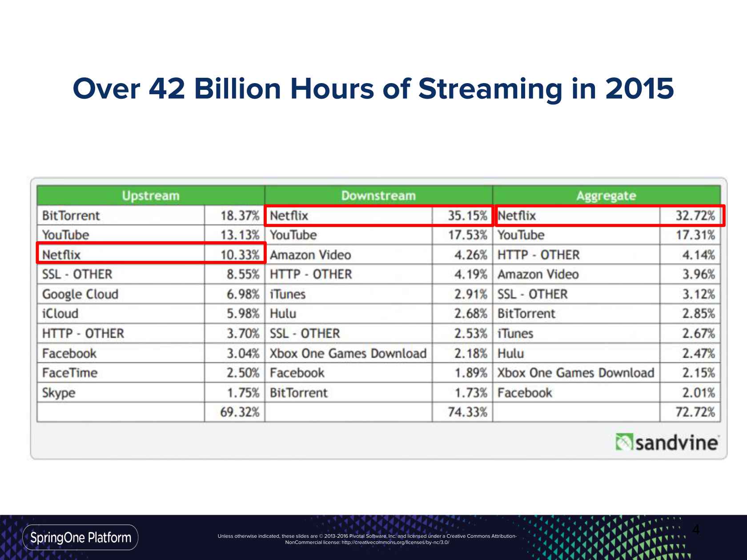The height and width of the screenshot is (560, 747).
Task: Click the 3.04% value
Action: coord(243,353)
